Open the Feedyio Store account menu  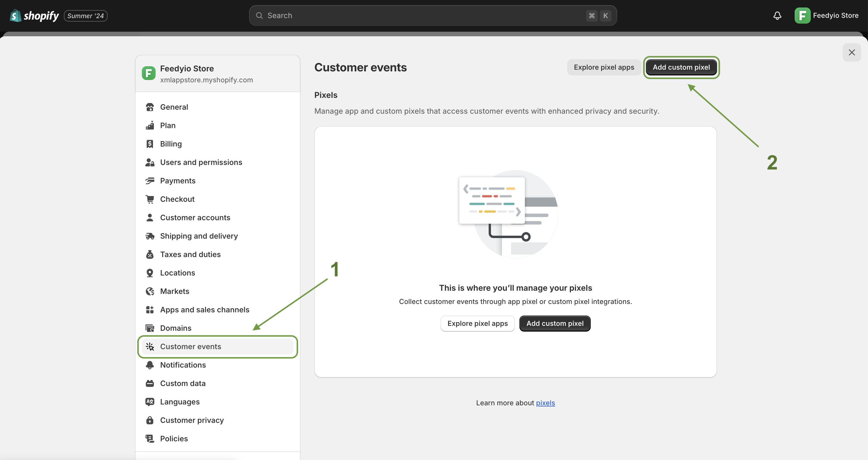(x=826, y=16)
